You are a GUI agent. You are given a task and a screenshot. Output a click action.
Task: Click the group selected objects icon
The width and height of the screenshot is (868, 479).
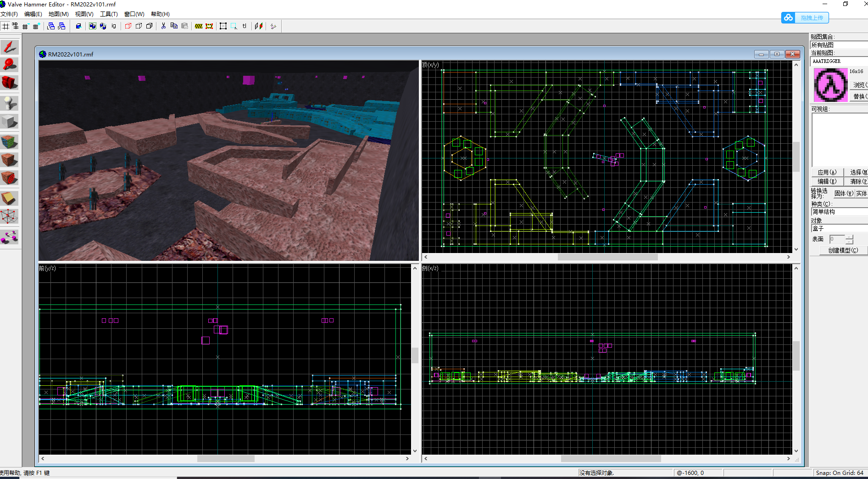click(93, 26)
